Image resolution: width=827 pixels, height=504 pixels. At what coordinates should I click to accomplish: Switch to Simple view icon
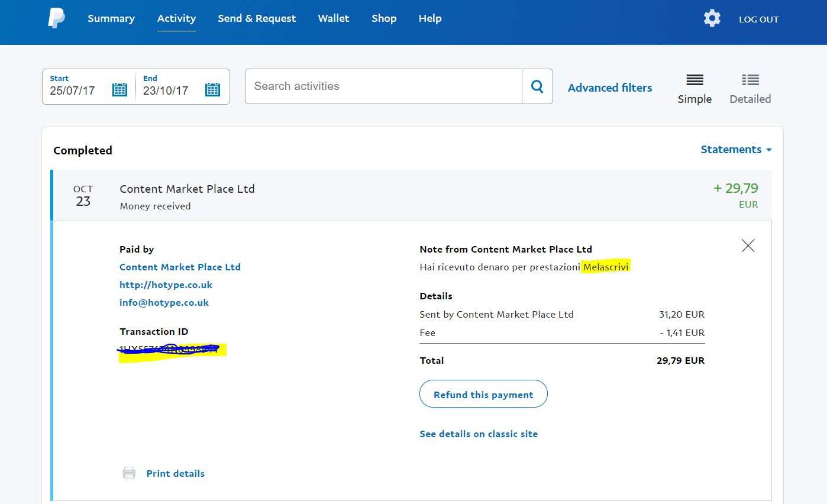[x=694, y=80]
